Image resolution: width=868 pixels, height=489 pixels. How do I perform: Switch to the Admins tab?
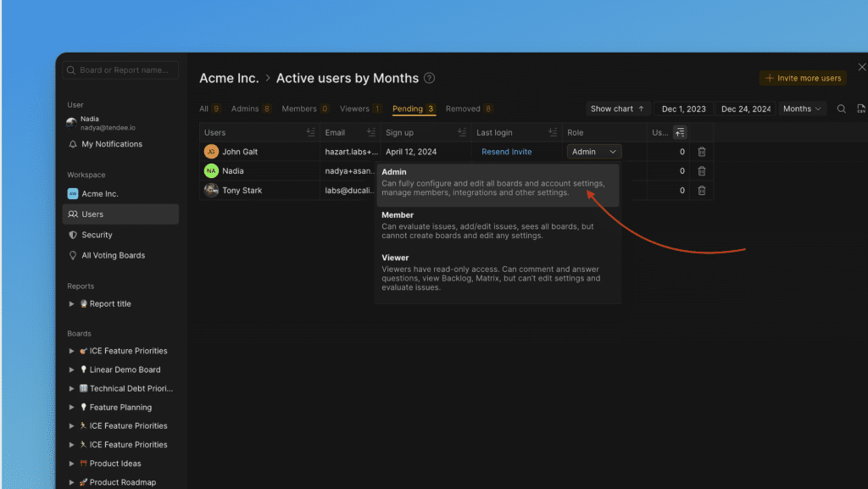pyautogui.click(x=251, y=109)
